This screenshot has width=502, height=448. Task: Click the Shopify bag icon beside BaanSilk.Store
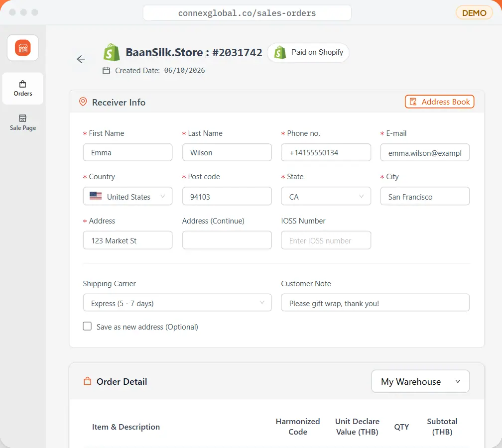pos(112,52)
